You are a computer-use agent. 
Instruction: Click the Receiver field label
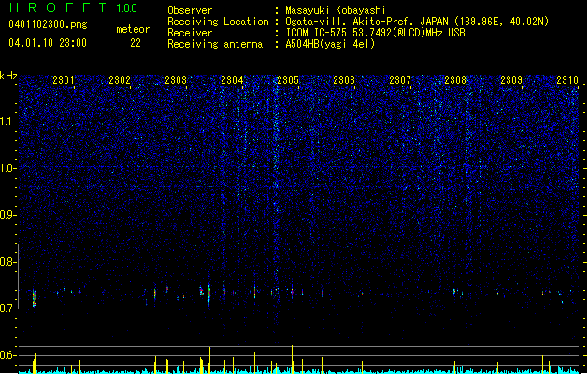coord(190,33)
